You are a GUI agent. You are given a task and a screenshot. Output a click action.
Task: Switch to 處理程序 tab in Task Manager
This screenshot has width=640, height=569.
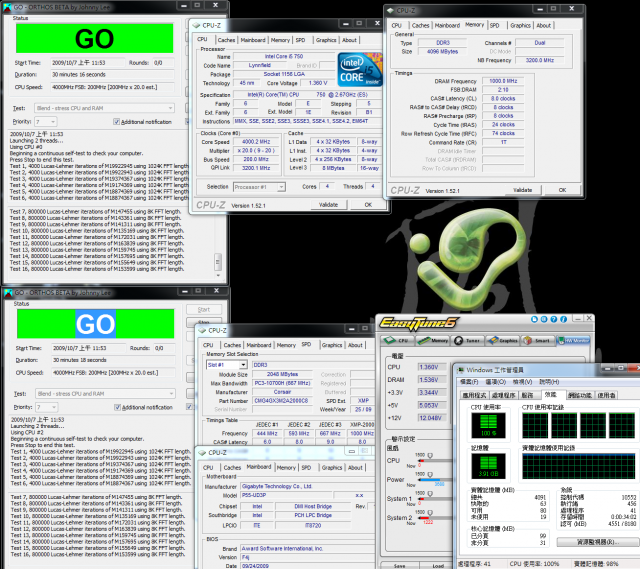(503, 395)
